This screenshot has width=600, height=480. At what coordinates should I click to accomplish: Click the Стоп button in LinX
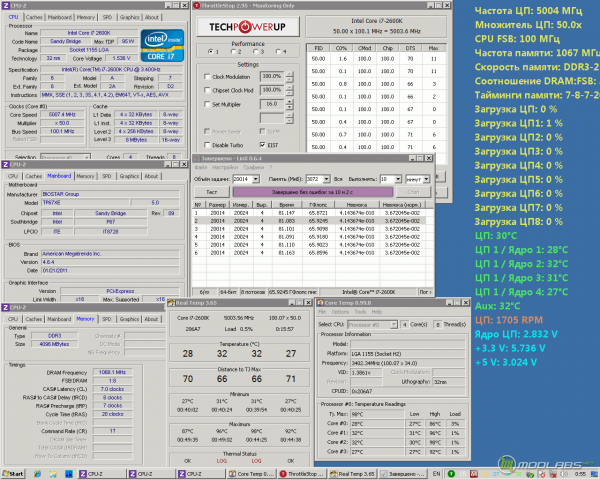413,192
